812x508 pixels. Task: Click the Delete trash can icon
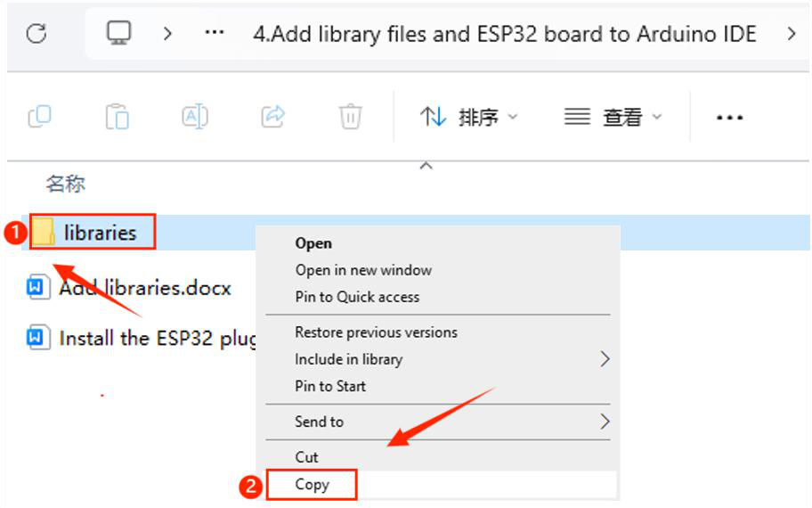(350, 117)
